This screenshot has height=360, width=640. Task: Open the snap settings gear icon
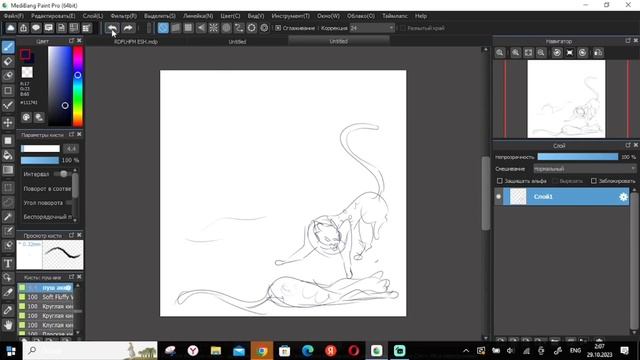click(x=264, y=28)
